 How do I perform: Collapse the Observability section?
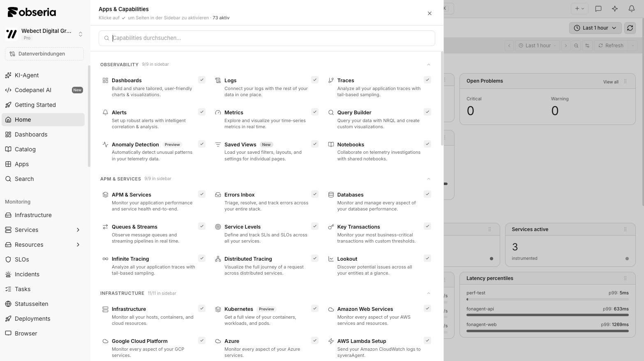coord(429,65)
